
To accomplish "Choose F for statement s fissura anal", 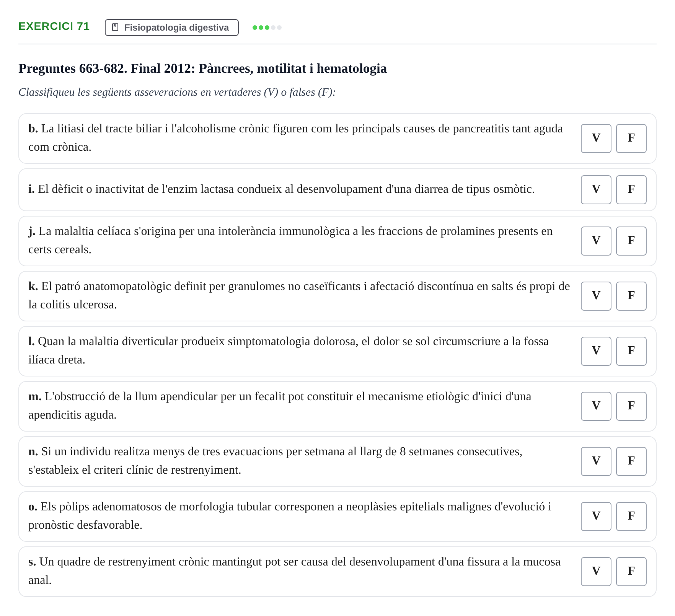I will tap(631, 572).
